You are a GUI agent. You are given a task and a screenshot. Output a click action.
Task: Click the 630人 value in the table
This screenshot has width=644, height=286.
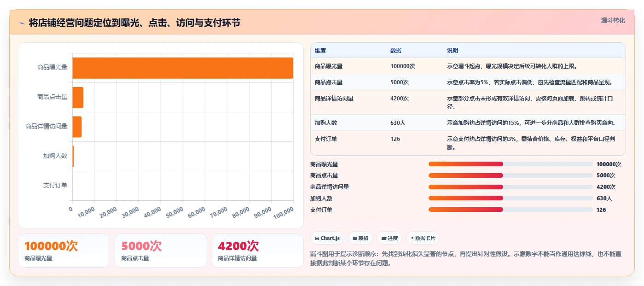pos(398,123)
